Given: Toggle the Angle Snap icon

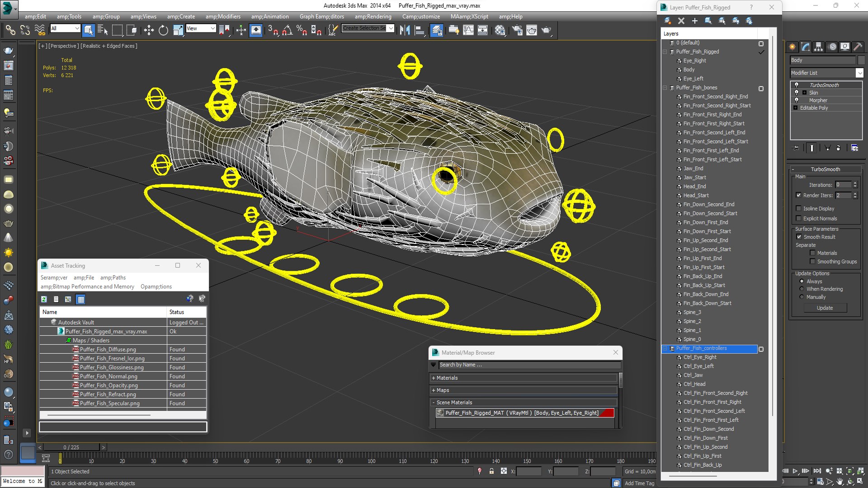Looking at the screenshot, I should [x=288, y=30].
